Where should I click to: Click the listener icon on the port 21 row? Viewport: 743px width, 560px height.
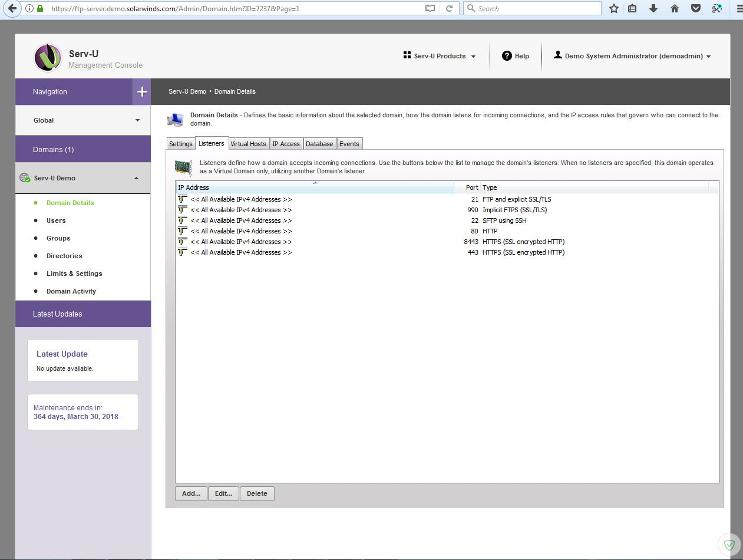(182, 199)
